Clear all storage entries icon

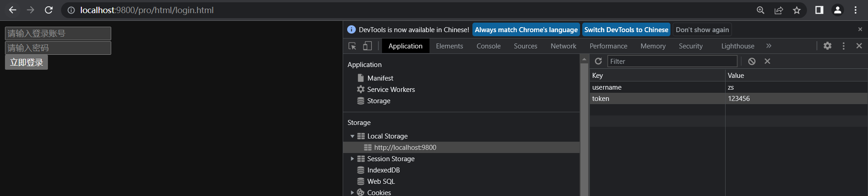point(752,61)
